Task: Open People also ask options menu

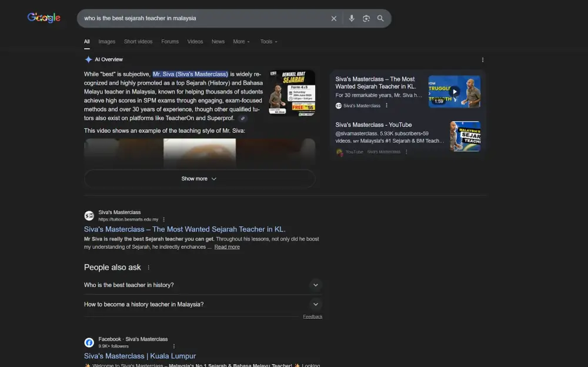Action: (x=149, y=268)
